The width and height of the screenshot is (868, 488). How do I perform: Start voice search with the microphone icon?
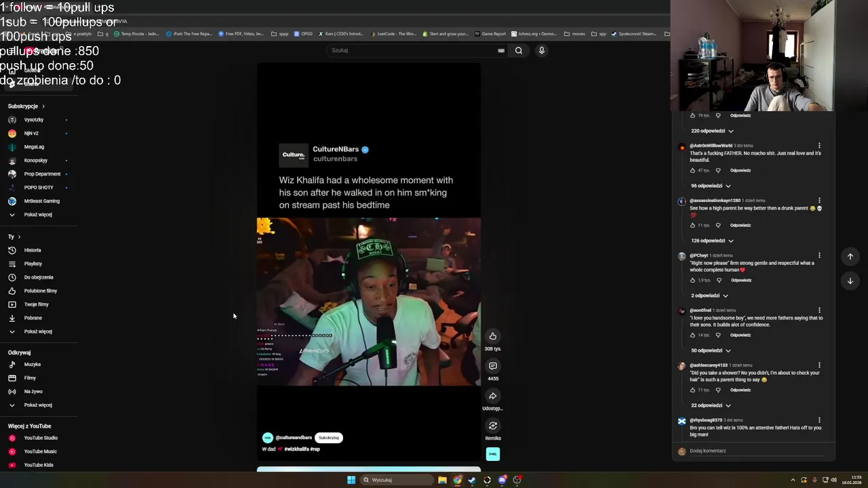click(x=542, y=50)
